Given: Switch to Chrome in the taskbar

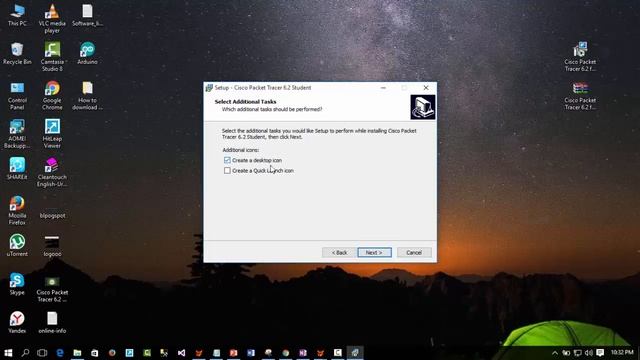Looking at the screenshot, I should [286, 353].
